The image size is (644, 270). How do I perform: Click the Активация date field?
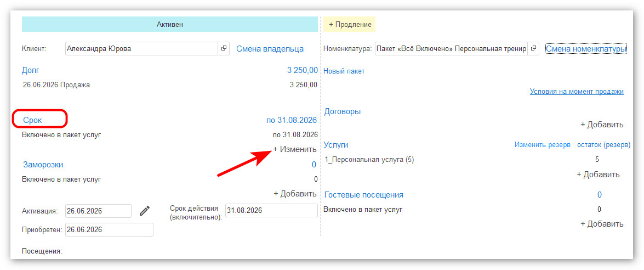(x=98, y=211)
